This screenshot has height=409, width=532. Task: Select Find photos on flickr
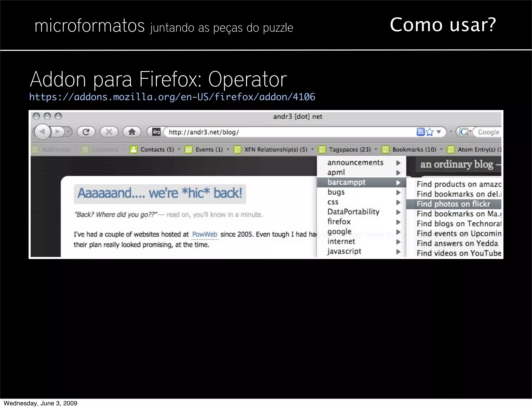pos(453,204)
